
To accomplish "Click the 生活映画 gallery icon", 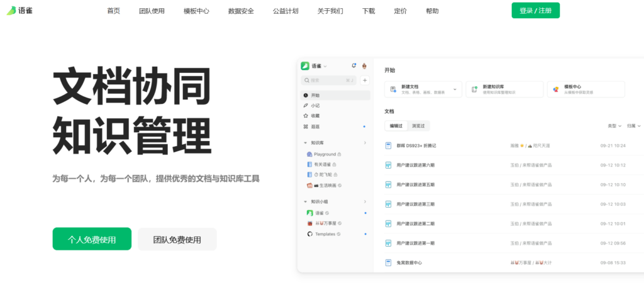I will click(309, 186).
